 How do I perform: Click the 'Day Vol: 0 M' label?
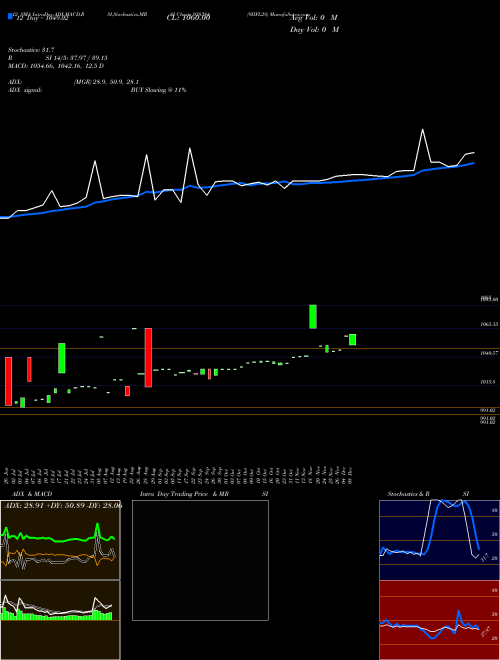314,30
